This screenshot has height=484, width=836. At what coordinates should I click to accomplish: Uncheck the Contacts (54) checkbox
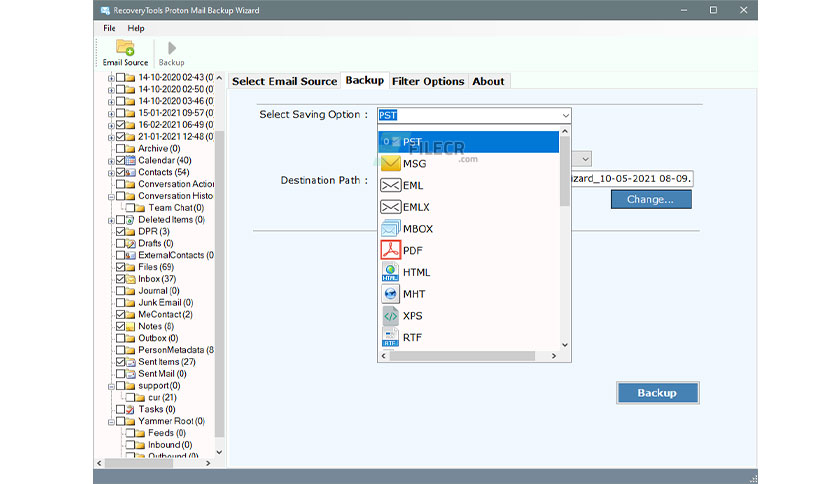click(120, 172)
